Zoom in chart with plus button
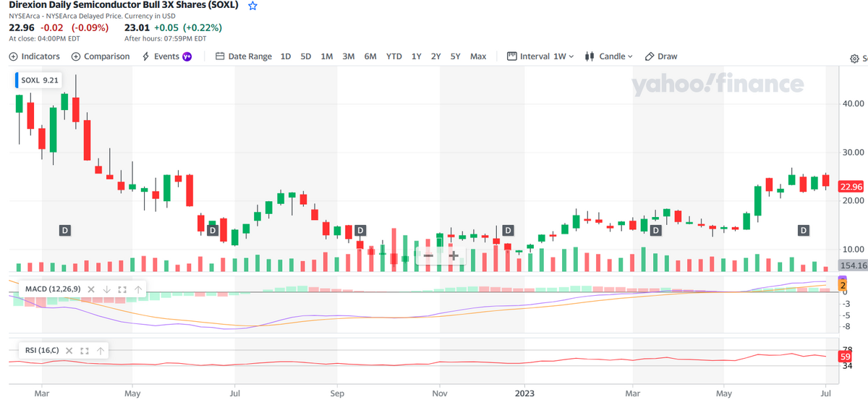The width and height of the screenshot is (868, 400). (454, 255)
